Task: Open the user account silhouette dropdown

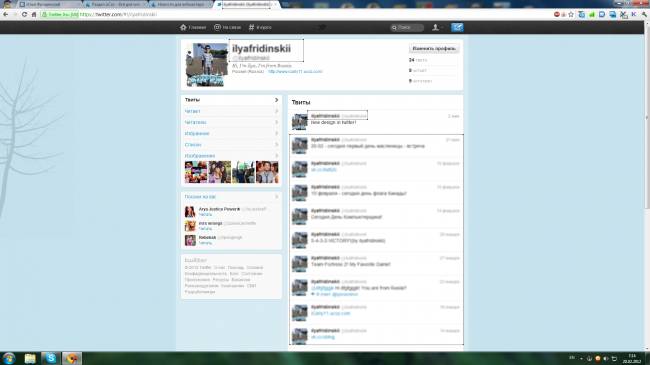Action: tap(437, 27)
